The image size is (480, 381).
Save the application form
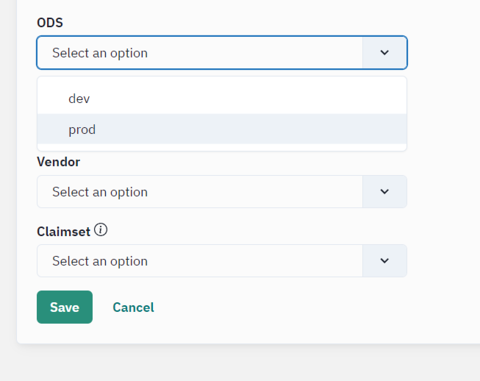pyautogui.click(x=65, y=307)
